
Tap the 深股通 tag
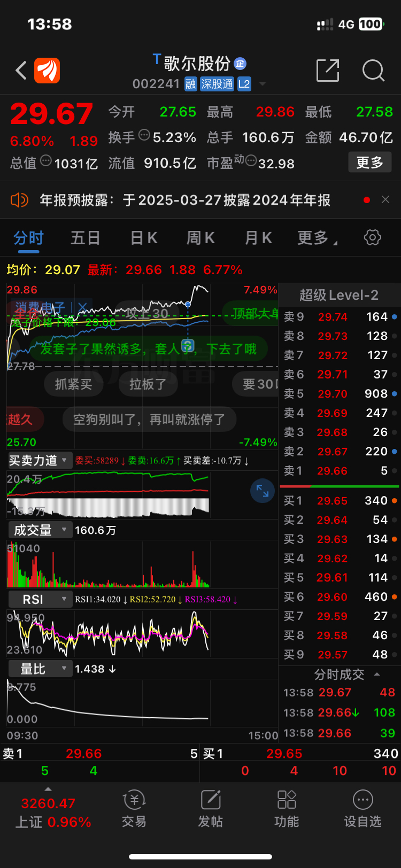tap(217, 84)
